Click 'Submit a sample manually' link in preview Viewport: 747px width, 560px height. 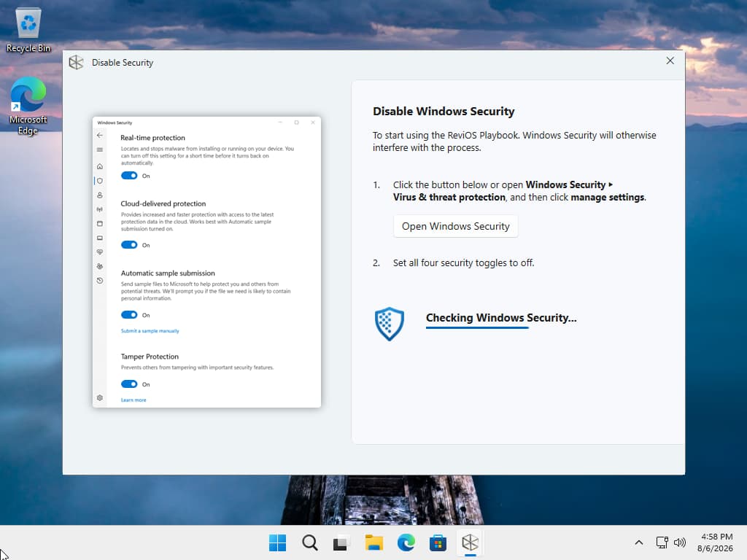[x=150, y=331]
